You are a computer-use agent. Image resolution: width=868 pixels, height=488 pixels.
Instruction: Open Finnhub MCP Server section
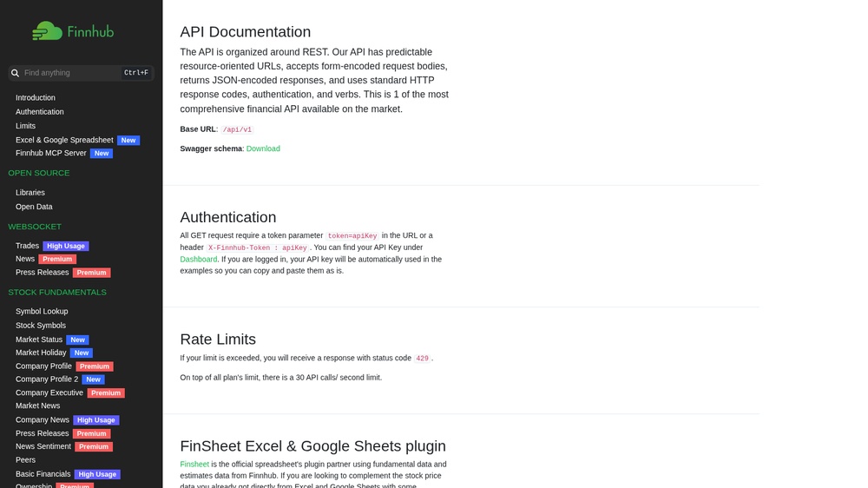(51, 153)
